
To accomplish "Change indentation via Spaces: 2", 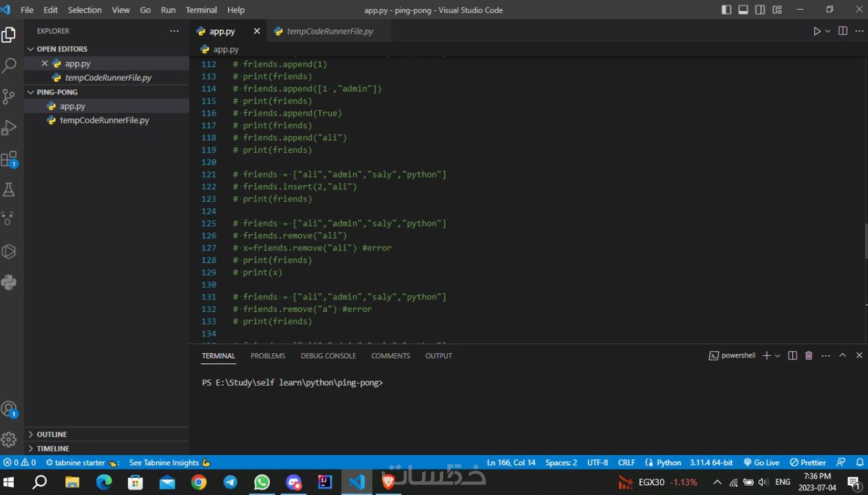I will [x=561, y=462].
